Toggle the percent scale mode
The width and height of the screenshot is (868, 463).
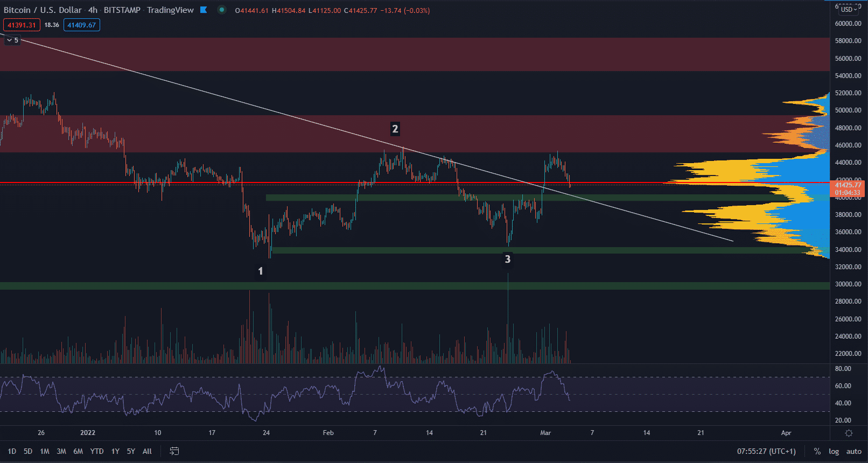[817, 451]
